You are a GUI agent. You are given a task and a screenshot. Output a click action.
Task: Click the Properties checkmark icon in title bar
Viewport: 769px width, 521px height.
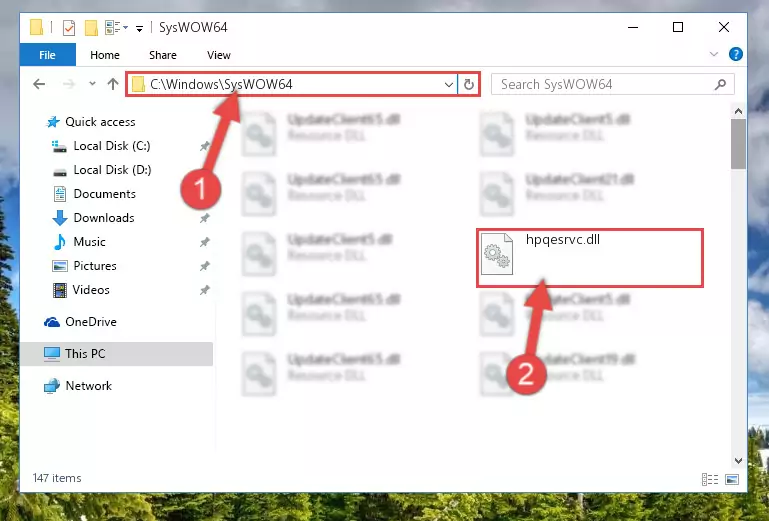tap(69, 27)
